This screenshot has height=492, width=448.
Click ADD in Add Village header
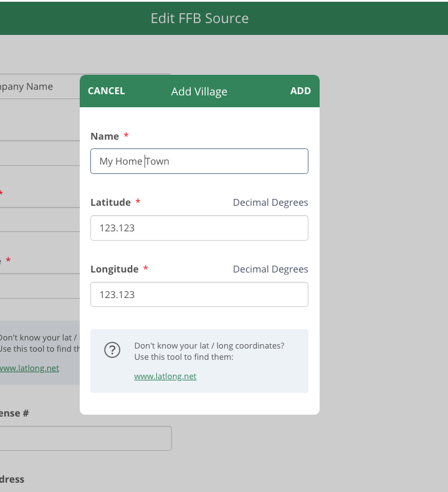300,91
